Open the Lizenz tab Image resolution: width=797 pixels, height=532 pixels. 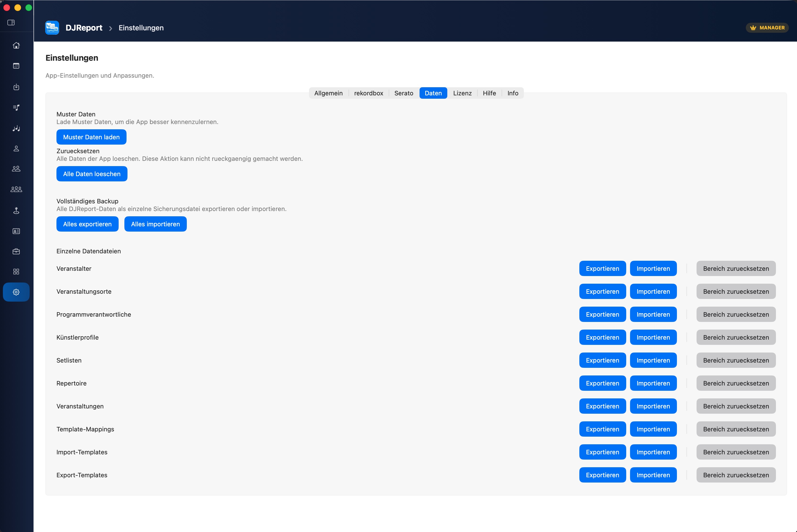point(462,93)
